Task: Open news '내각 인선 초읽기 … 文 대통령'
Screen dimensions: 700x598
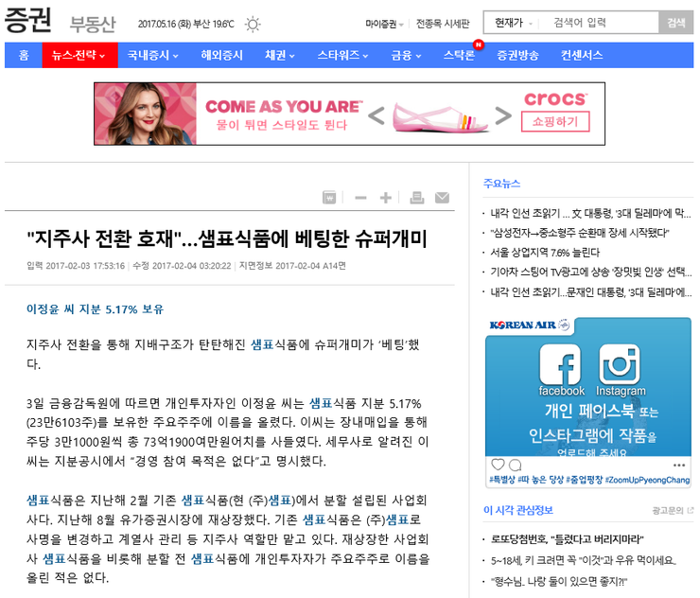Action: point(590,213)
